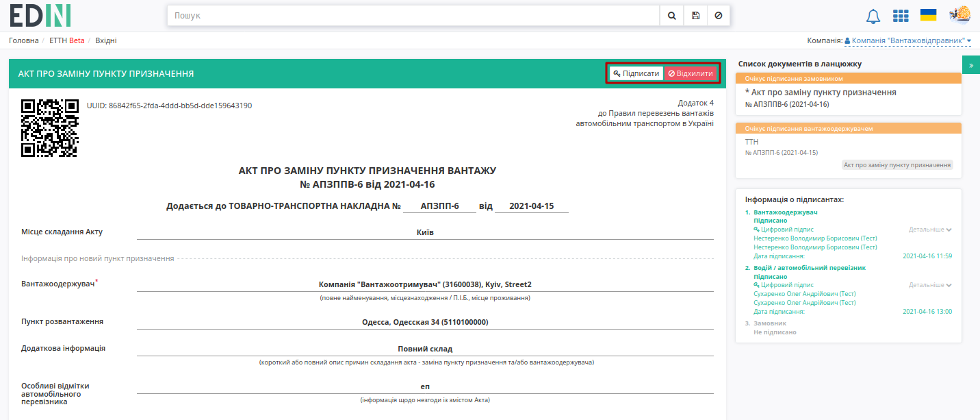980x420 pixels.
Task: Click Очікує підписання вантажоодержувачем status label
Action: click(809, 129)
